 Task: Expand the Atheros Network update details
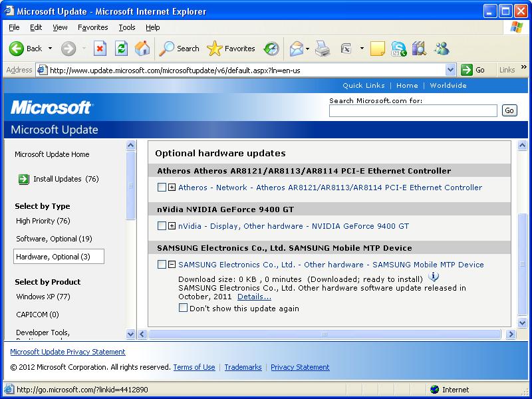pyautogui.click(x=172, y=188)
